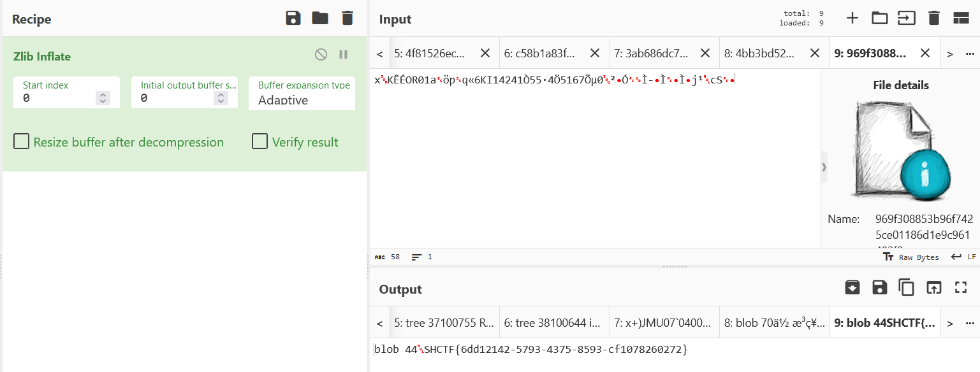
Task: Add a new input tab
Action: (x=852, y=18)
